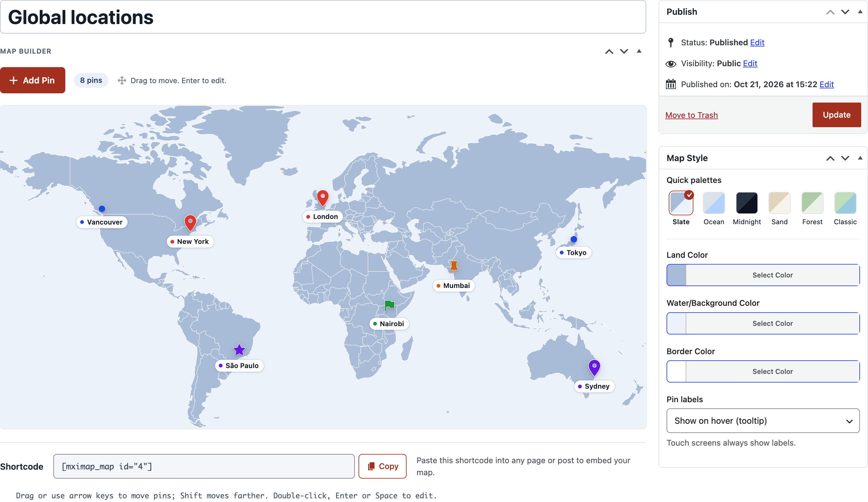Click the Nairobi pin label
The width and height of the screenshot is (868, 502).
[x=389, y=324]
